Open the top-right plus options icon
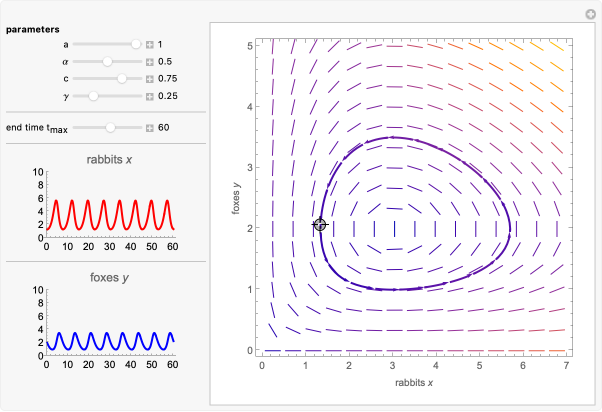Screen dimensions: 602x412 pos(591,13)
